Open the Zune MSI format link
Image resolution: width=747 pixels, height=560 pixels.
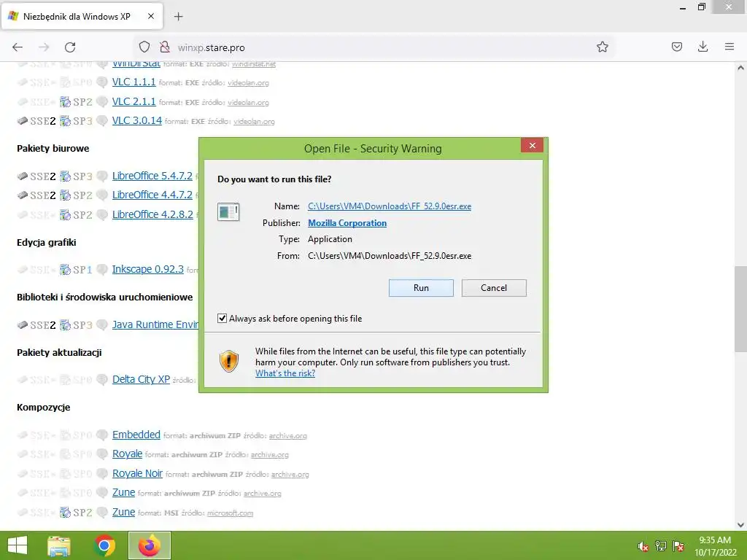(x=123, y=512)
